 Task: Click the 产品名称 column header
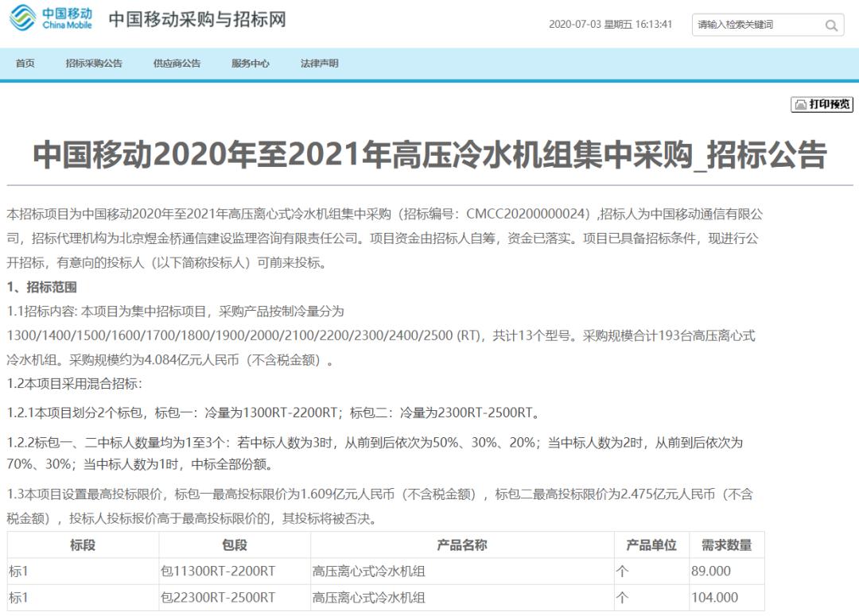(461, 545)
